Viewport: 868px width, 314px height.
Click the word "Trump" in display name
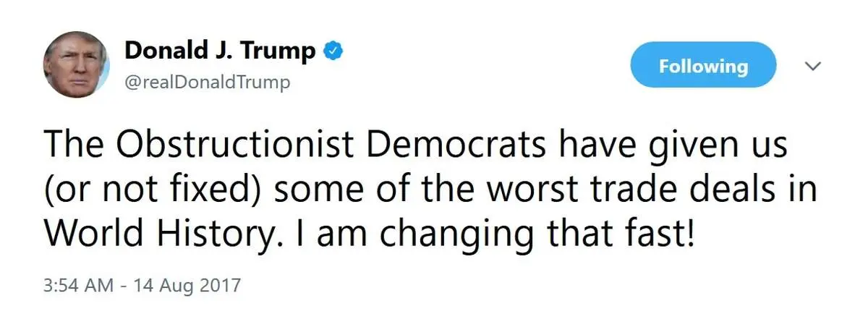pos(283,51)
